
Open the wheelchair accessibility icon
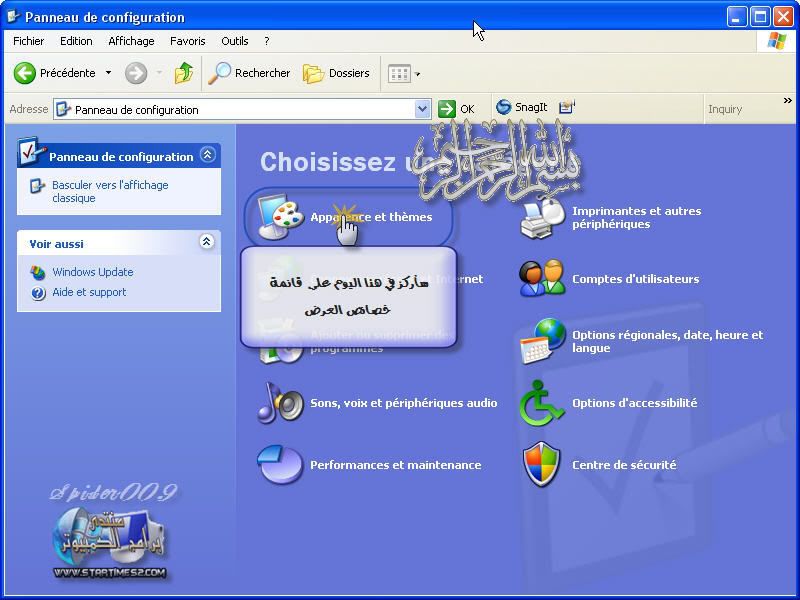[541, 403]
